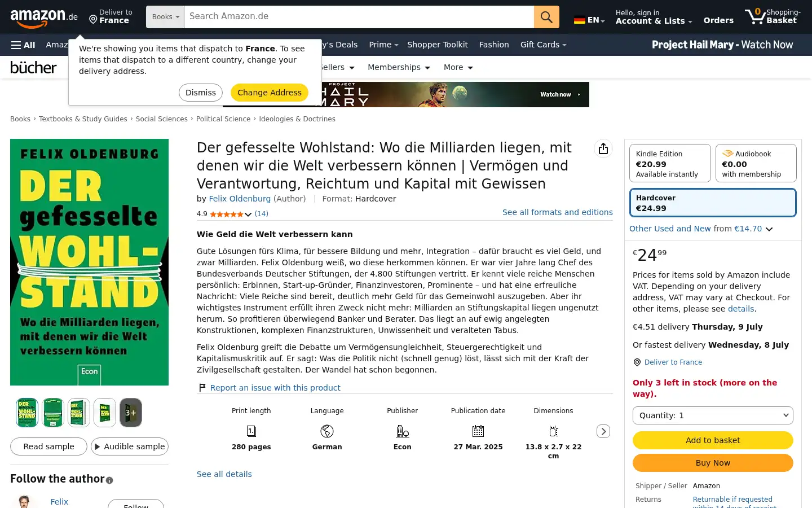Click the search magnifier button
This screenshot has height=508, width=812.
(546, 17)
